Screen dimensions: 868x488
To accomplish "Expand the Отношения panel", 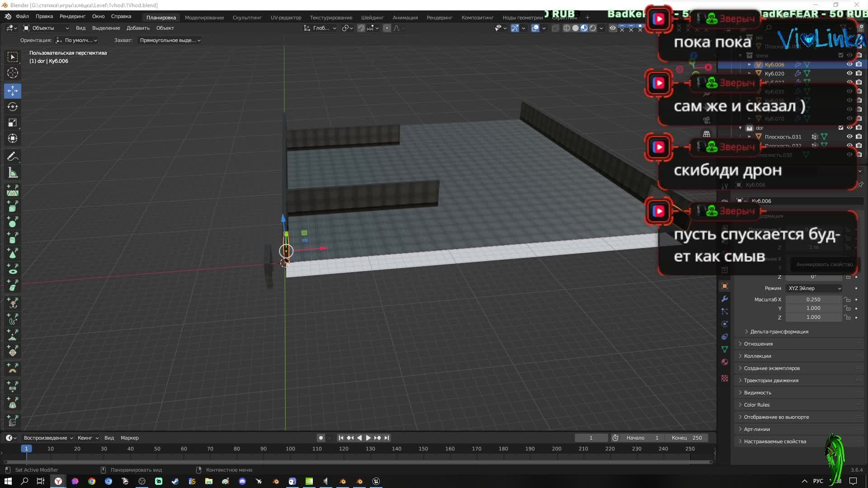I will tap(758, 344).
